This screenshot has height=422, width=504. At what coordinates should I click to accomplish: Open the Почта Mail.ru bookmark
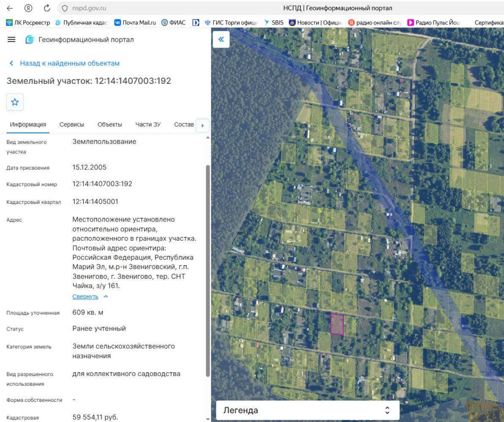135,22
